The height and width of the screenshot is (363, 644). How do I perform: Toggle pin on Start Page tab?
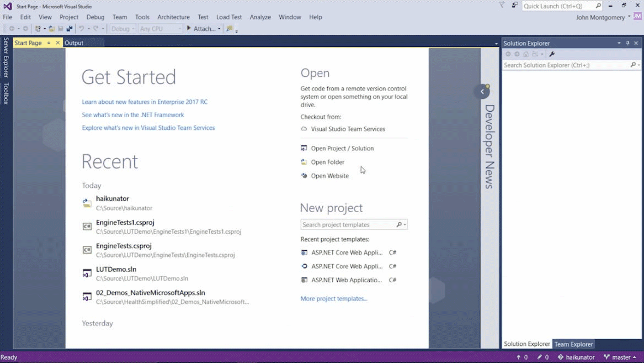coord(49,43)
